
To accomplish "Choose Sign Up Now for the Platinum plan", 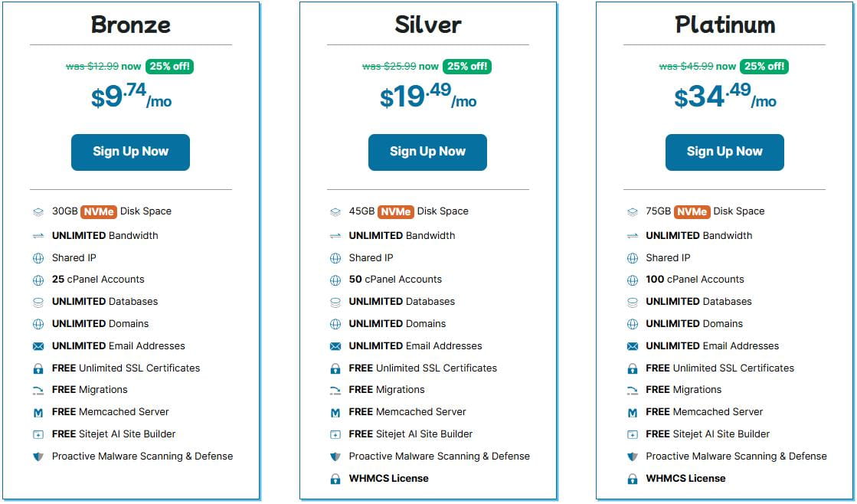I will click(725, 152).
